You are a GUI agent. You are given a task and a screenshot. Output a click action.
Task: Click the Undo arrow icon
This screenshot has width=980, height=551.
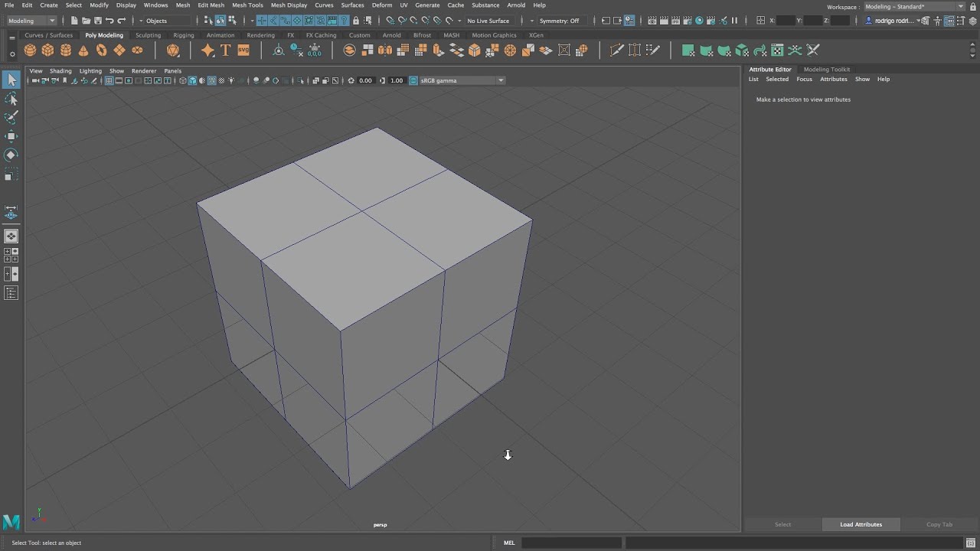coord(109,21)
